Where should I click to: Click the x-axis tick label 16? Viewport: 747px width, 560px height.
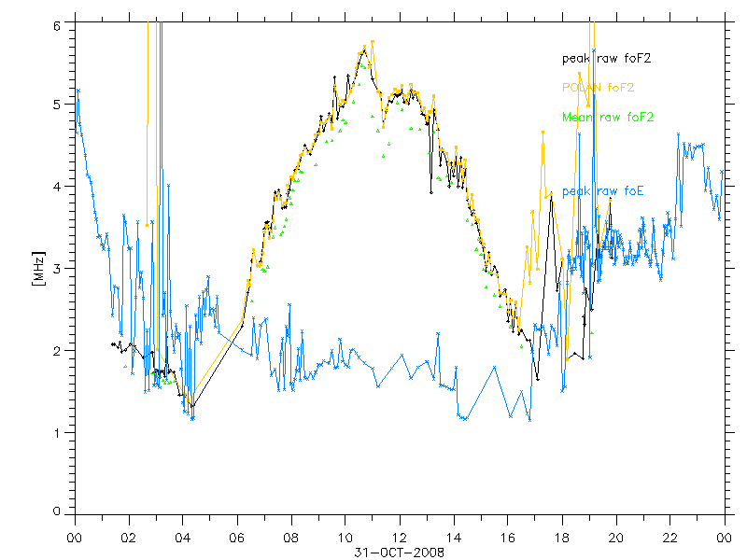coord(507,539)
